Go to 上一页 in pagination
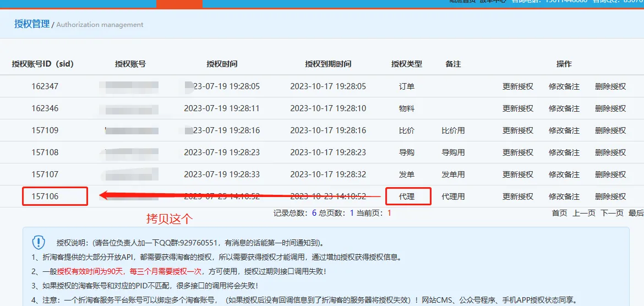Image resolution: width=644 pixels, height=306 pixels. 583,213
